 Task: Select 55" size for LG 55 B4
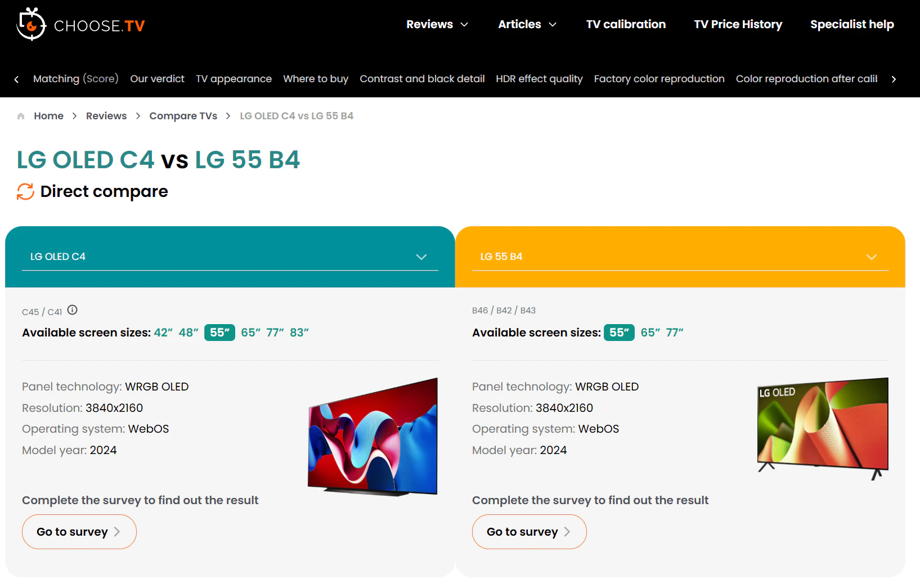pyautogui.click(x=619, y=333)
